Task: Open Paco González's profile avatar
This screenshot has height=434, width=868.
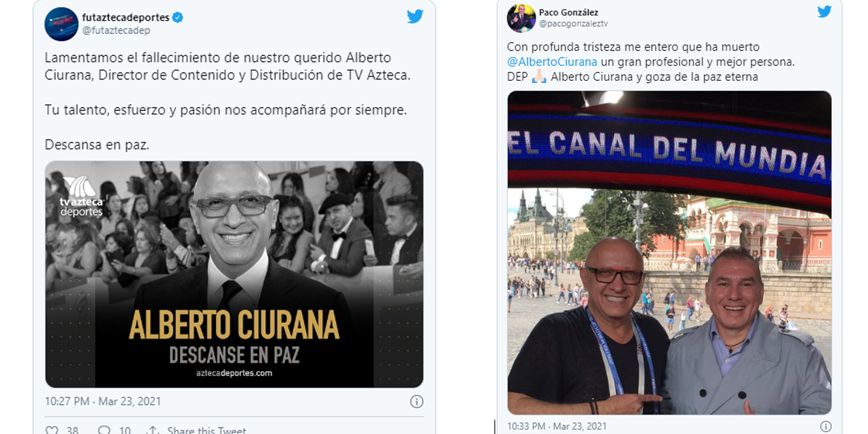Action: click(x=521, y=18)
